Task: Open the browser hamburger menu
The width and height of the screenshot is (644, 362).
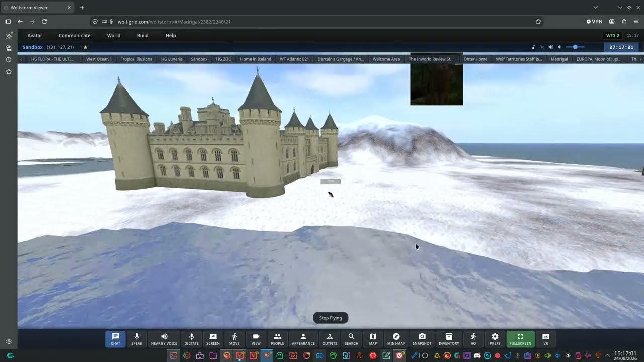Action: click(636, 22)
